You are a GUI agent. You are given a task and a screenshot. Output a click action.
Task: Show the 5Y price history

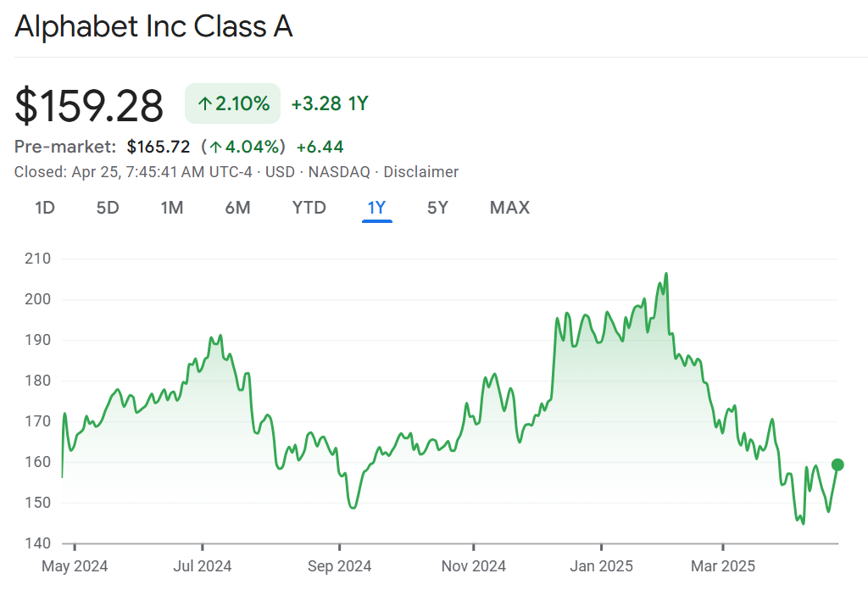pyautogui.click(x=437, y=208)
